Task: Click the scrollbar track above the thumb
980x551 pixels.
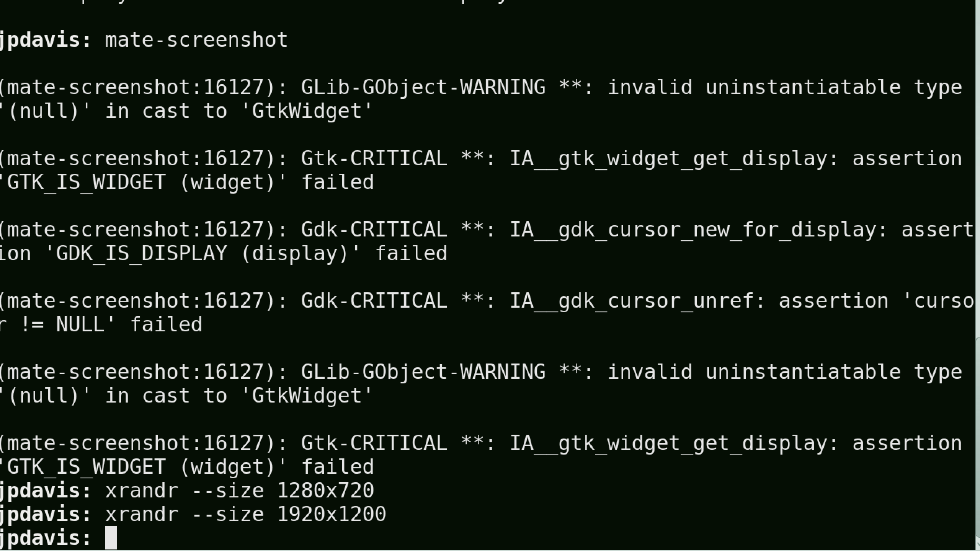Action: [978, 168]
